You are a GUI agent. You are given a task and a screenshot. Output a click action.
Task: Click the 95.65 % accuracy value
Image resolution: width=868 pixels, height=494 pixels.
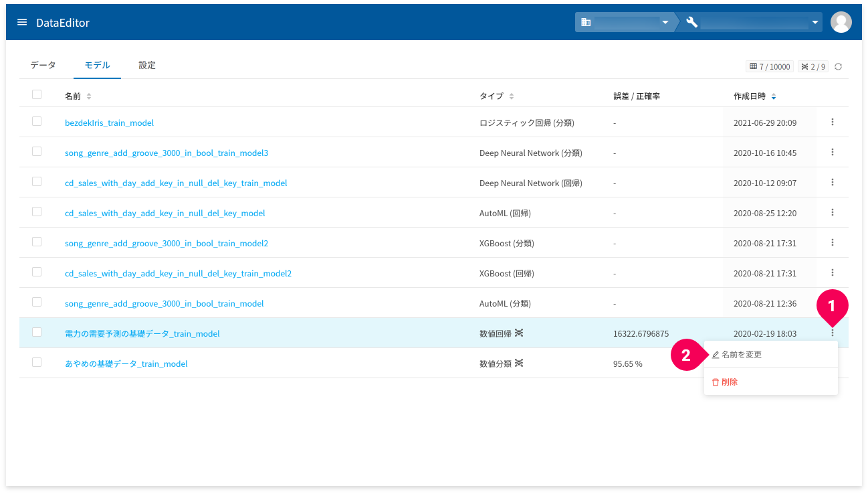(627, 363)
